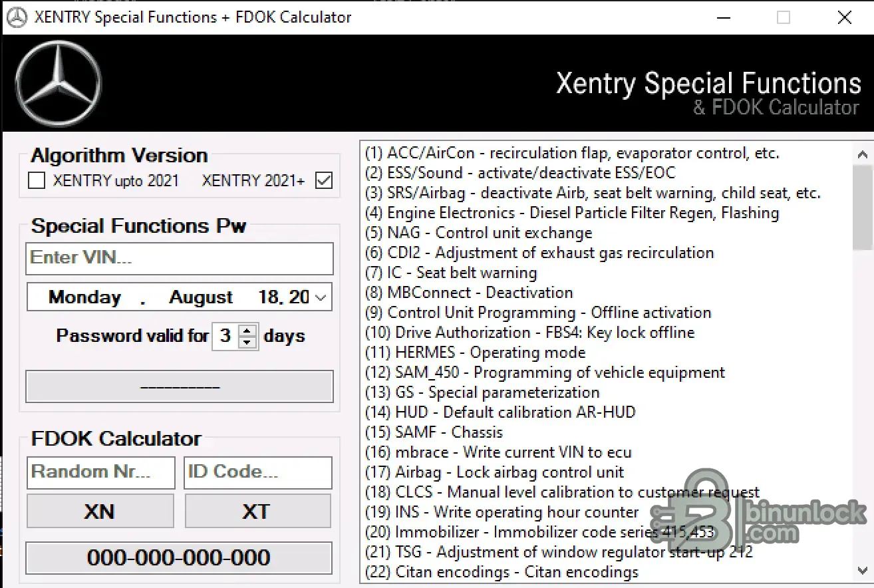The height and width of the screenshot is (588, 874).
Task: Focus the Random Nr. input field
Action: click(x=101, y=472)
